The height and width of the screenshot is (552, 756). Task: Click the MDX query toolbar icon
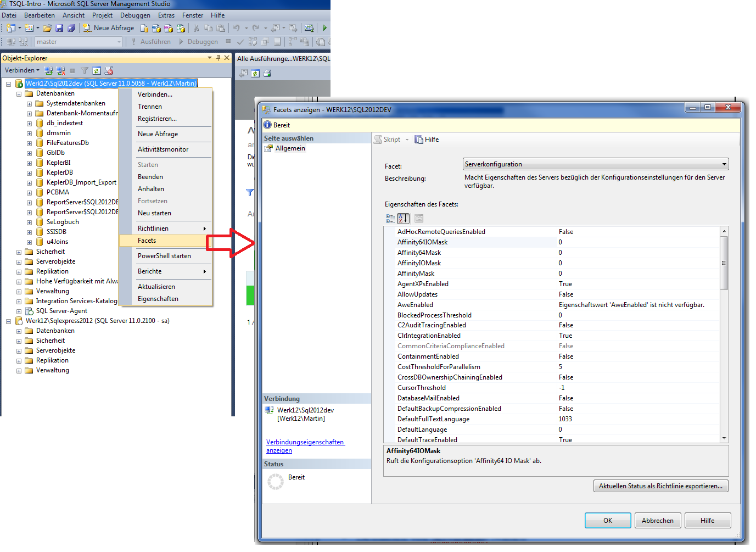[156, 28]
